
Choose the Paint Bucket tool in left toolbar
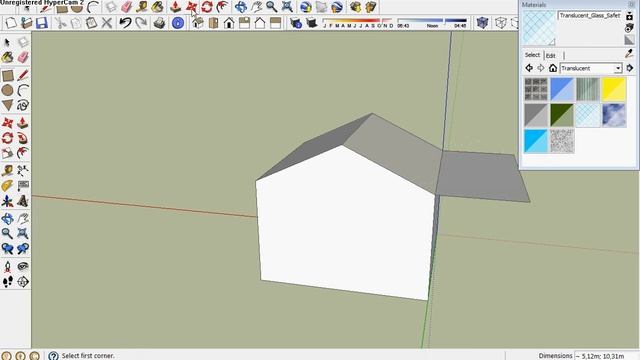[x=7, y=57]
